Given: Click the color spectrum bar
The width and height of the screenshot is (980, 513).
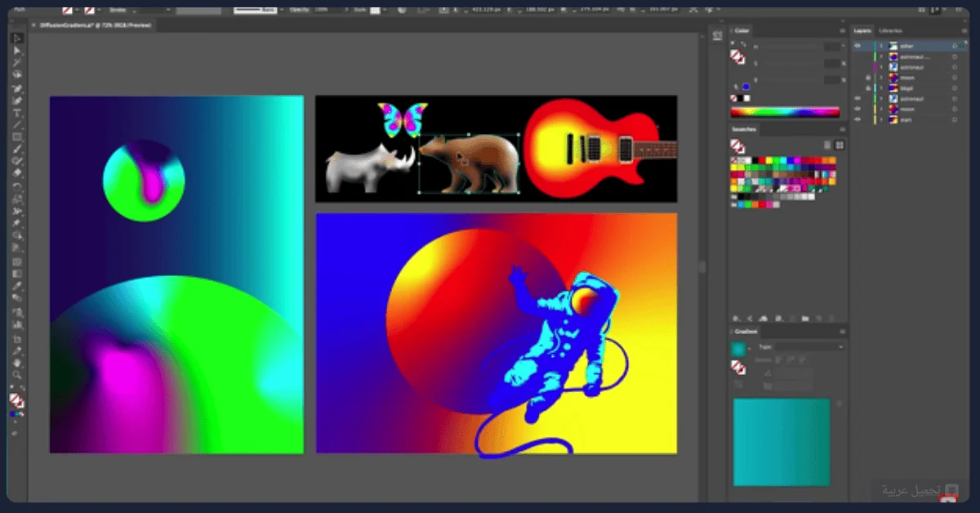Looking at the screenshot, I should [785, 112].
